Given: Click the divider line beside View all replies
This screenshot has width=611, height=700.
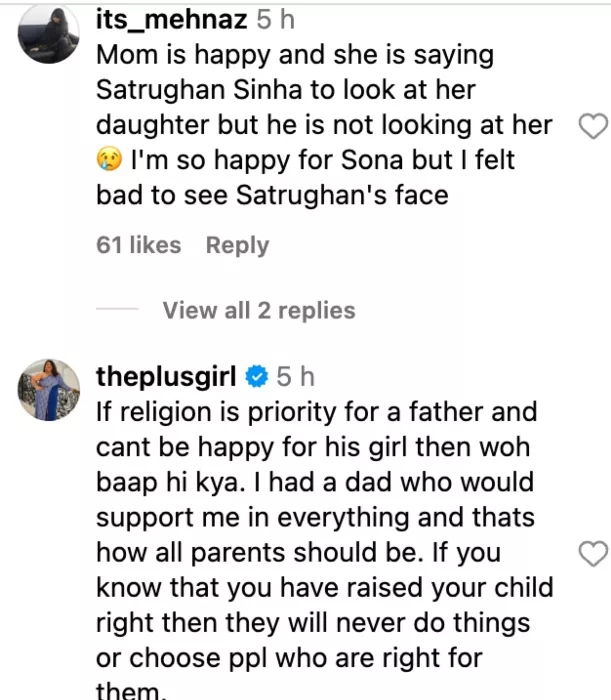Looking at the screenshot, I should click(x=117, y=311).
